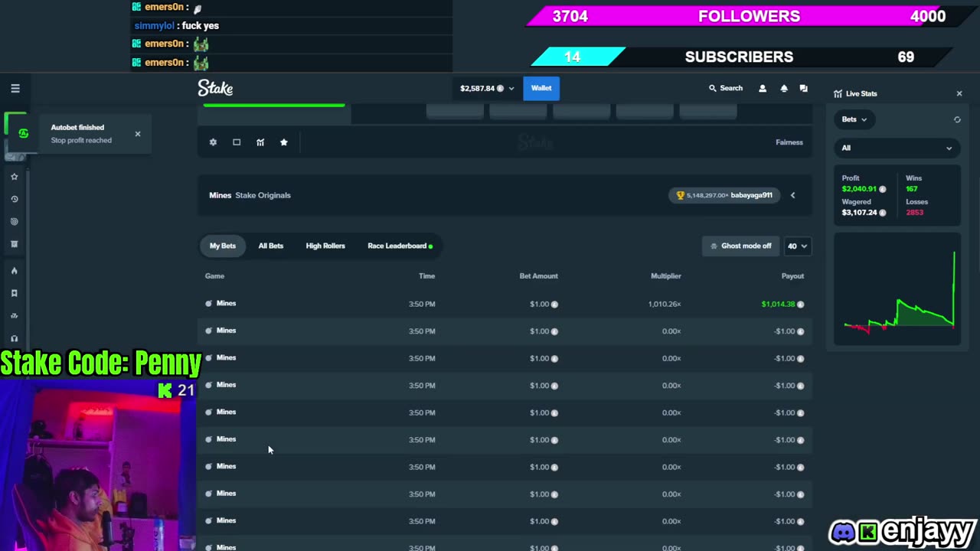Click the Game column header

coord(214,276)
